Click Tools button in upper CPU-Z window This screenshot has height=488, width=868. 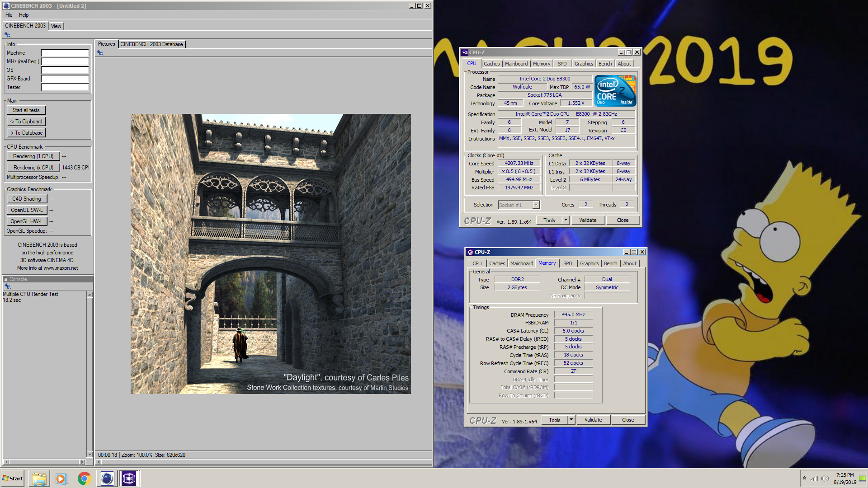point(549,221)
